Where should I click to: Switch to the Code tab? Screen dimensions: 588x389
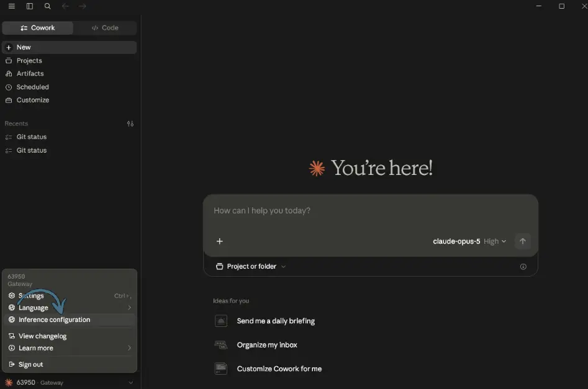[105, 28]
